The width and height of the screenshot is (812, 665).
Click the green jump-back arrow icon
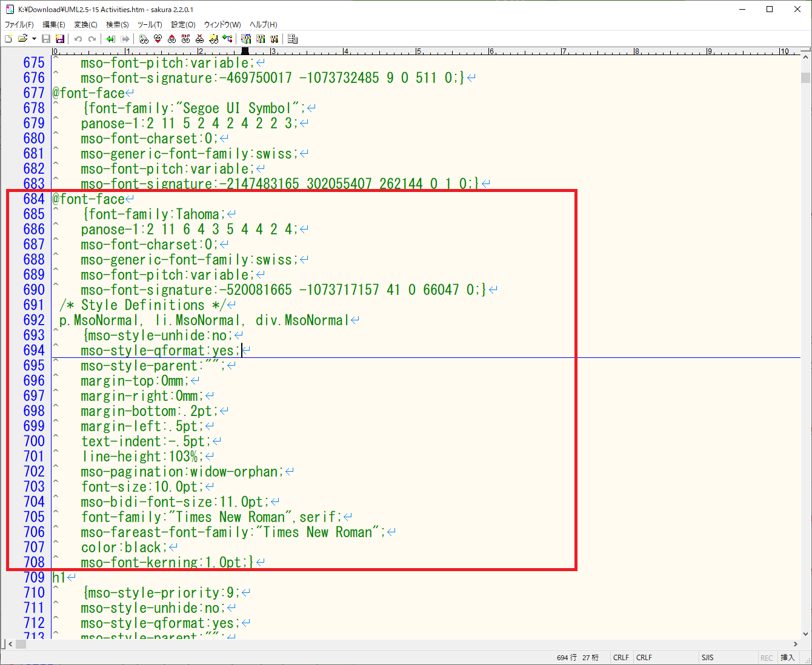pos(110,39)
